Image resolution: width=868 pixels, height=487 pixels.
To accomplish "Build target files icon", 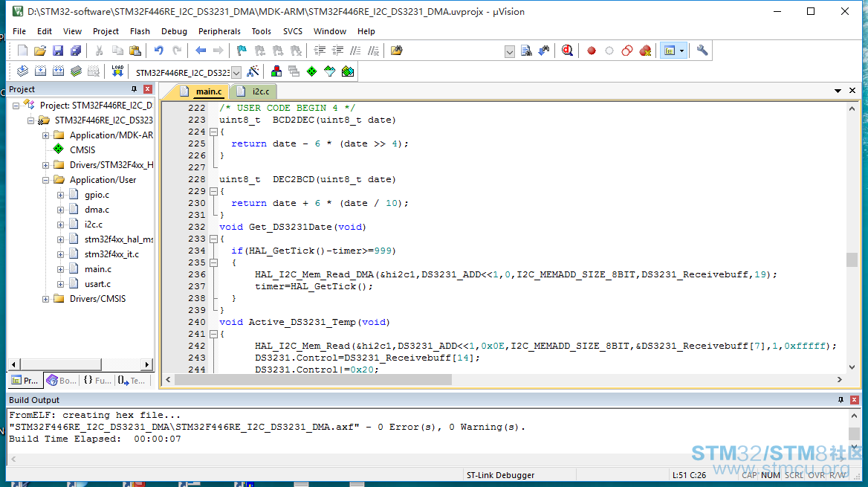I will pyautogui.click(x=40, y=71).
